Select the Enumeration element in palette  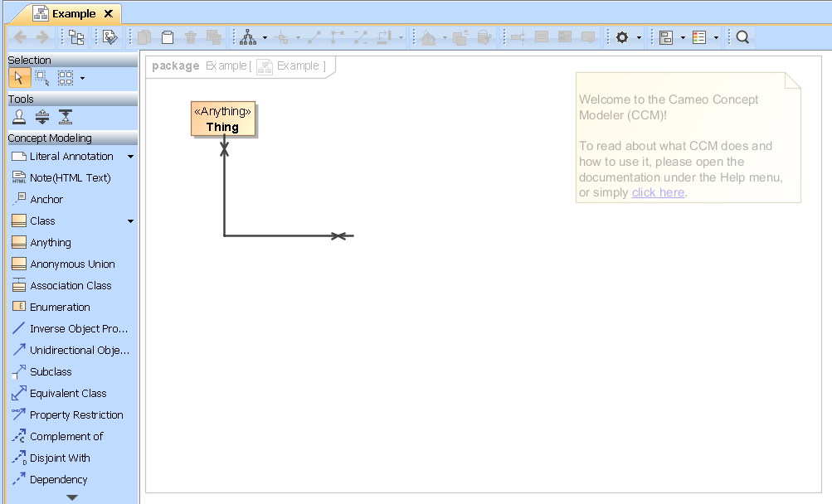60,307
